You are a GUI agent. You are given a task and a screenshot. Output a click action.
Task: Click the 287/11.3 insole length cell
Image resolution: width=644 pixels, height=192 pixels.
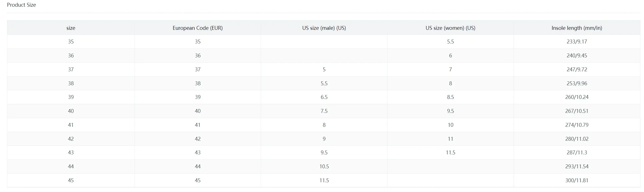point(577,152)
